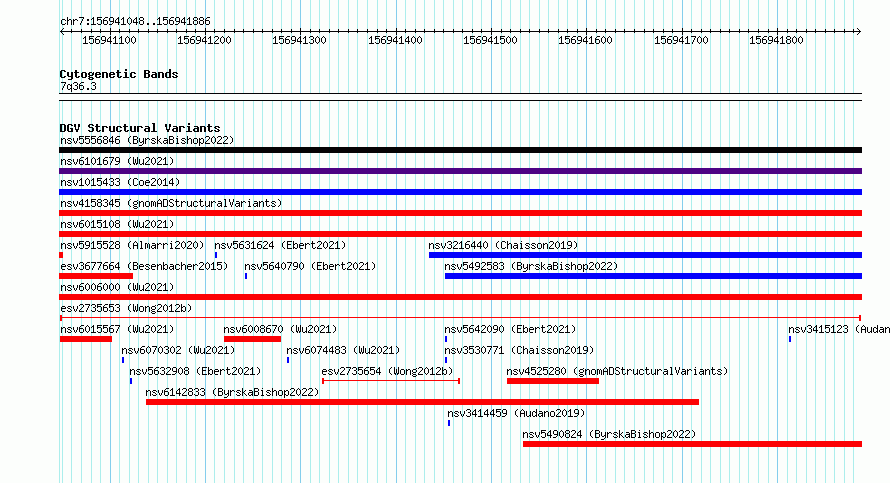Select the small blue nsv5642090 marker

click(x=446, y=339)
